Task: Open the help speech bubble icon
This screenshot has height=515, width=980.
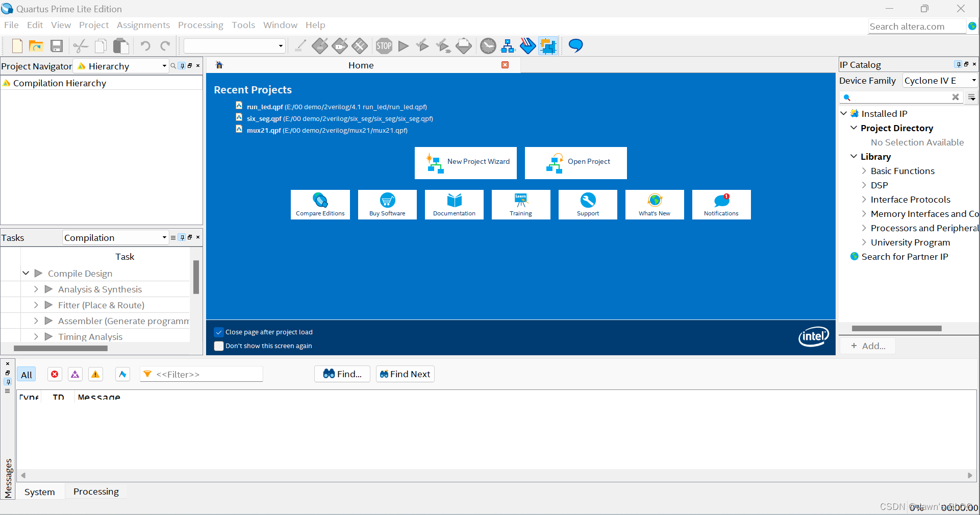Action: click(x=576, y=46)
